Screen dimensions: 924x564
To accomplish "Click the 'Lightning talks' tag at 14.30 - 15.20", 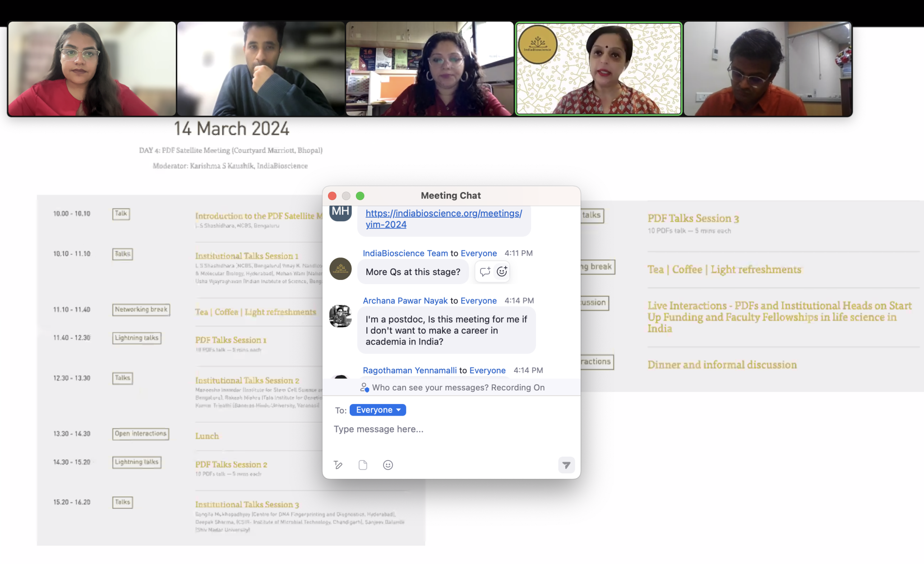I will (137, 462).
